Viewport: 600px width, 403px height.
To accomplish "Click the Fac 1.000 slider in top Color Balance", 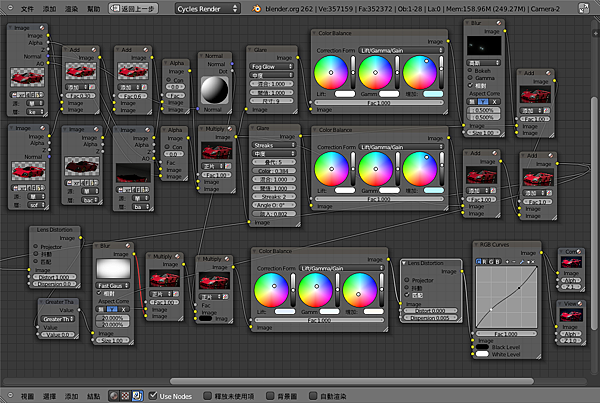I will point(378,103).
